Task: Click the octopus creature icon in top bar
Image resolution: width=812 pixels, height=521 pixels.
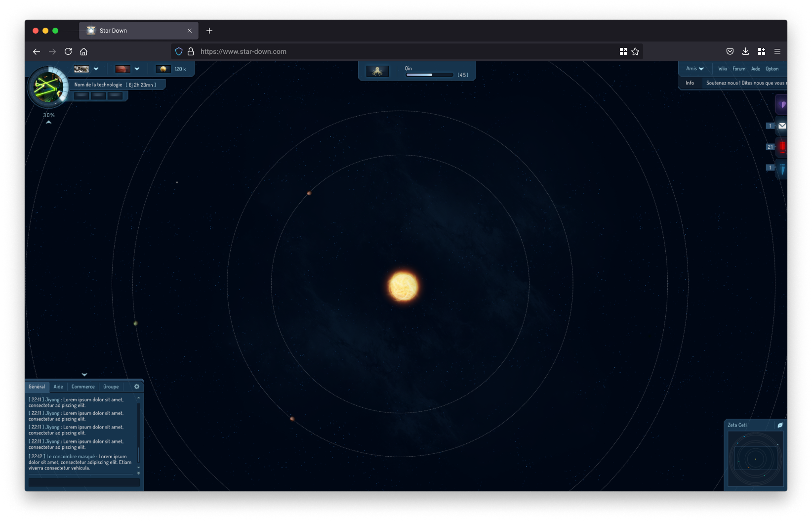Action: (377, 72)
